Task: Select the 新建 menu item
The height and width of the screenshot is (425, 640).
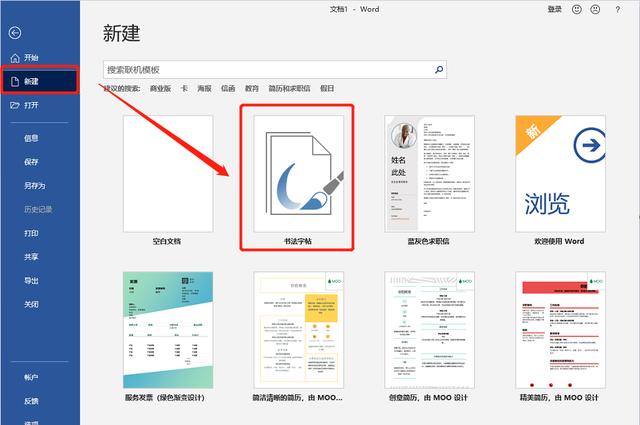Action: click(40, 81)
